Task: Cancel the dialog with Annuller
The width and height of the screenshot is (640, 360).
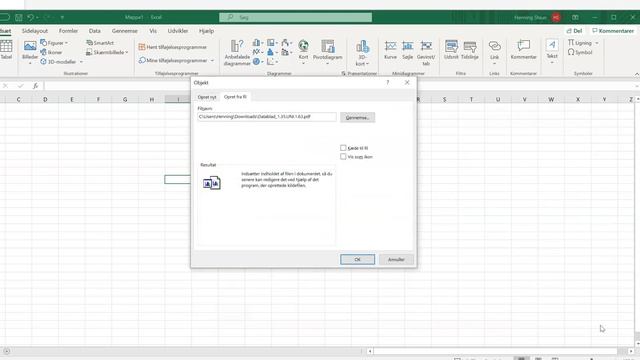Action: click(x=396, y=260)
